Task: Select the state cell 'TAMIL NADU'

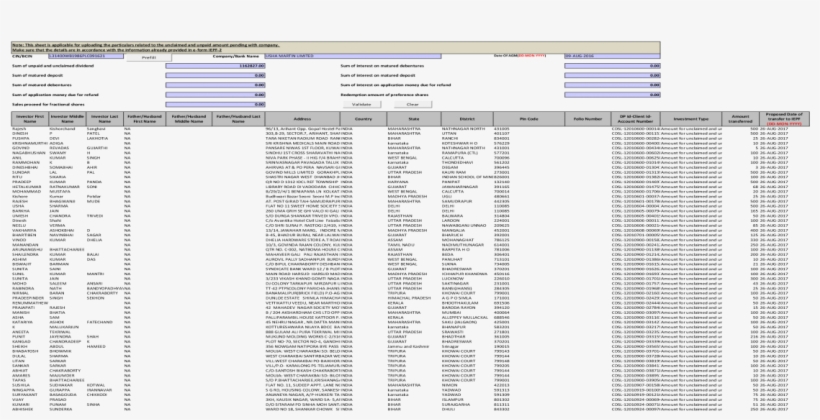Action: (414, 245)
